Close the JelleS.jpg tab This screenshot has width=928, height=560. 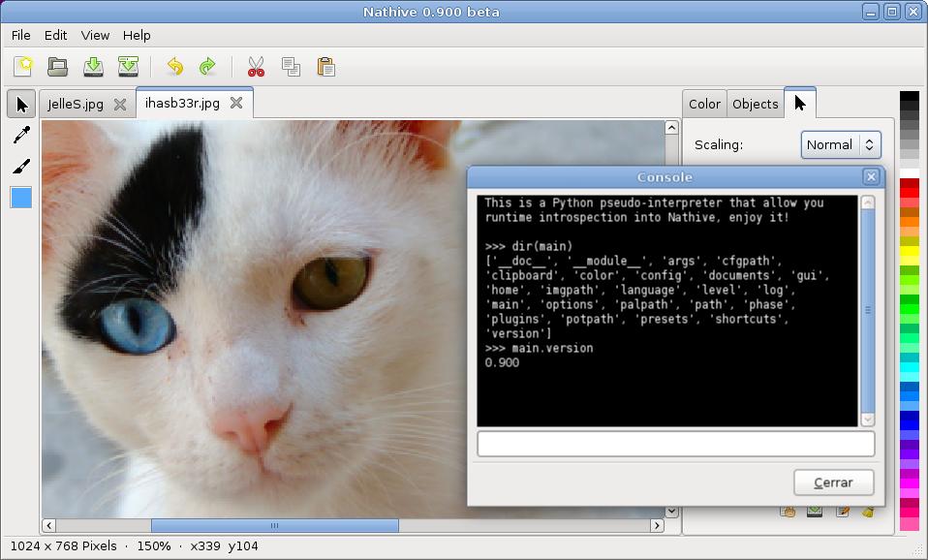(x=120, y=105)
